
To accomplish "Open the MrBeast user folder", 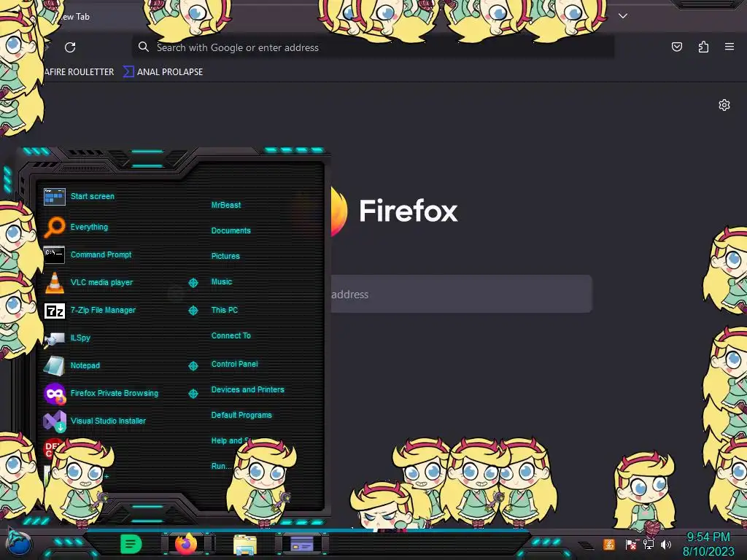I will pos(226,205).
